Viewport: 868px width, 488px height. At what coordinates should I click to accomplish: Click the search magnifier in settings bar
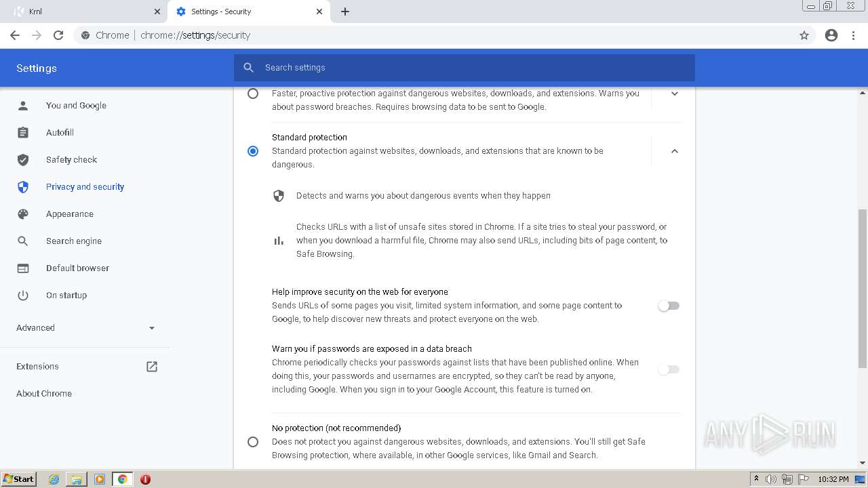tap(249, 68)
